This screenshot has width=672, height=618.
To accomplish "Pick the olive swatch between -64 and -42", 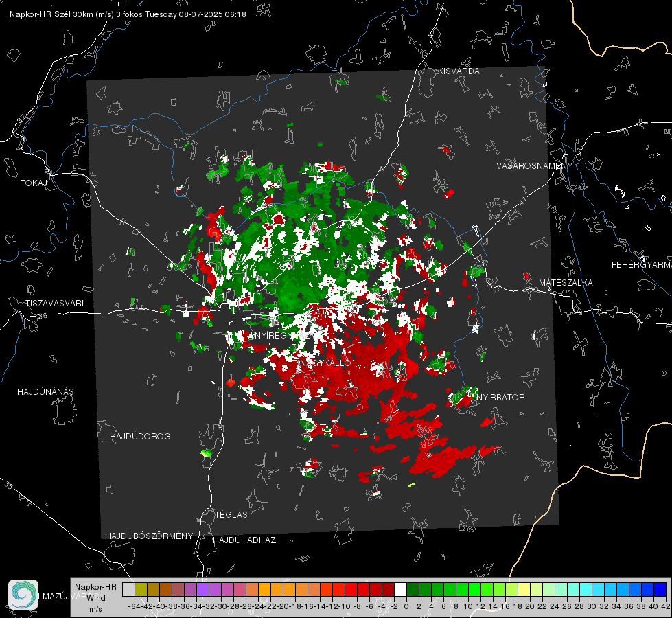I will [141, 589].
